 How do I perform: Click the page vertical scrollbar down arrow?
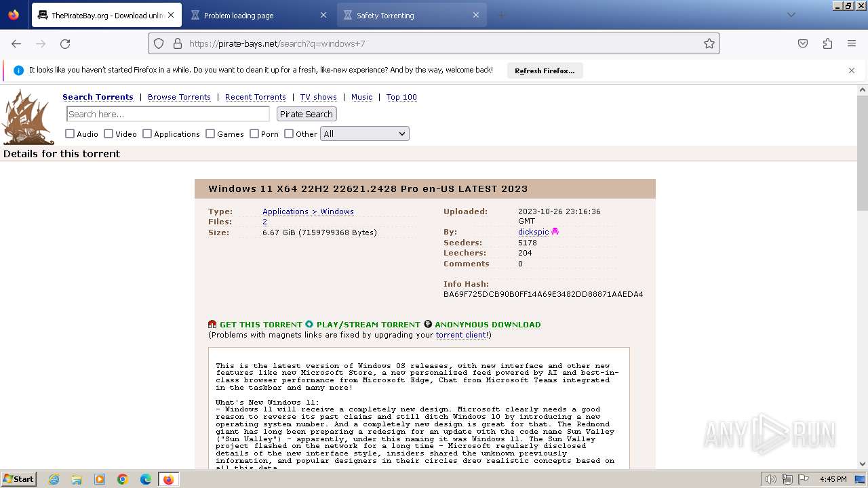(863, 464)
